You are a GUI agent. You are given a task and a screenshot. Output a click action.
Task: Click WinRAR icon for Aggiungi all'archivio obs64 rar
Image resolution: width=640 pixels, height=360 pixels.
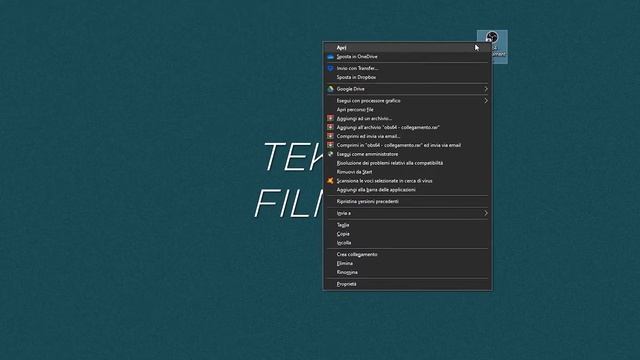[x=330, y=127]
